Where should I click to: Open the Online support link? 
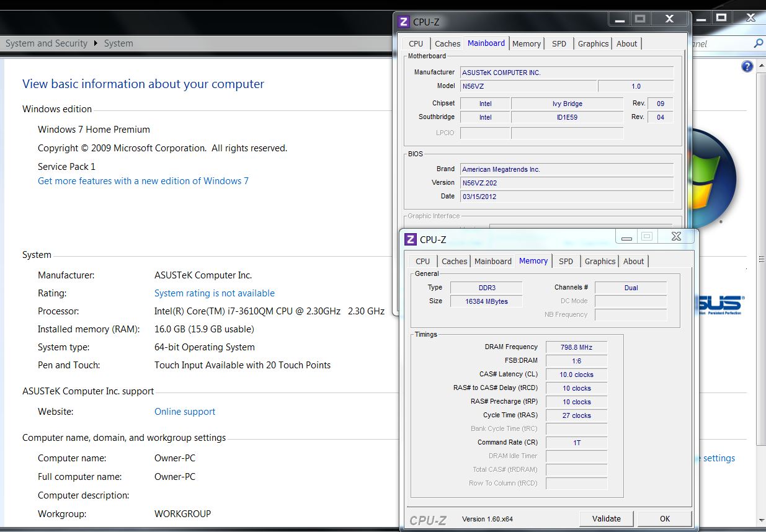pos(185,412)
